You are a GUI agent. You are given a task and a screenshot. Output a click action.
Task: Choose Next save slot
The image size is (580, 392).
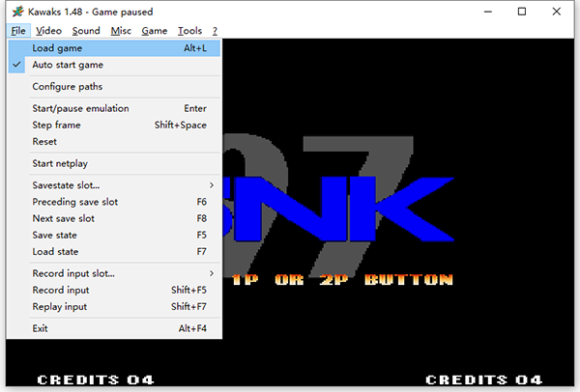tap(114, 218)
